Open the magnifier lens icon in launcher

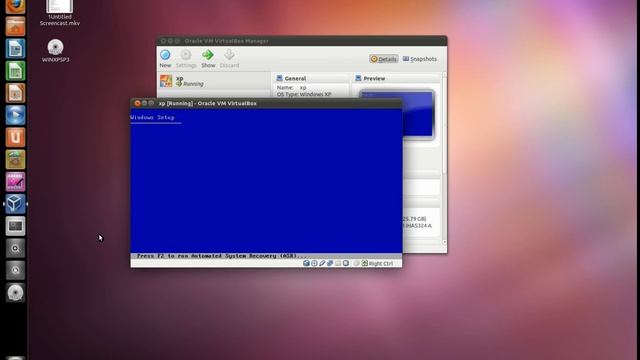16,248
